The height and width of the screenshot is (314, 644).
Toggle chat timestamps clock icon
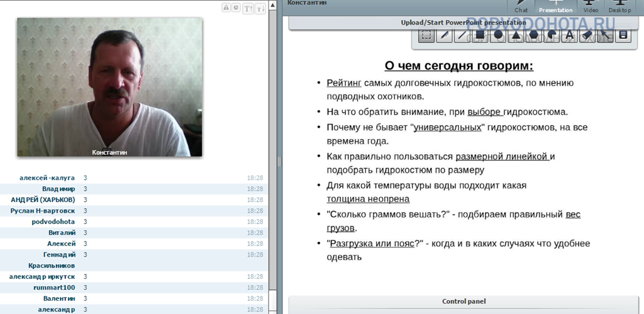point(235,8)
